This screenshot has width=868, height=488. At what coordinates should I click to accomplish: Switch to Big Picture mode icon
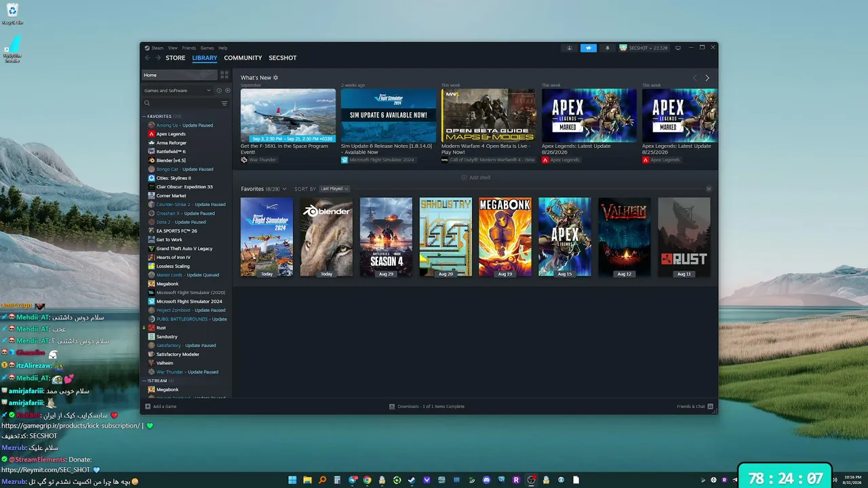point(677,48)
